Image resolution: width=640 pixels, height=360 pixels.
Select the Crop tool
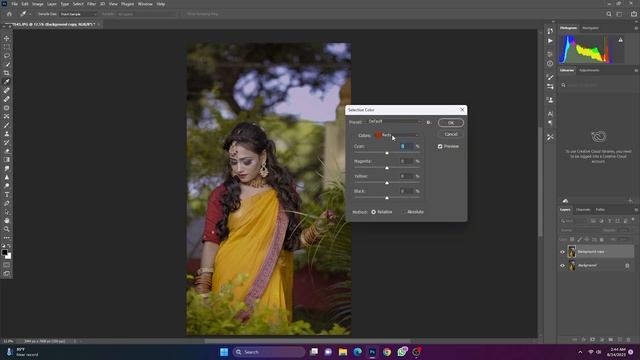coord(7,73)
